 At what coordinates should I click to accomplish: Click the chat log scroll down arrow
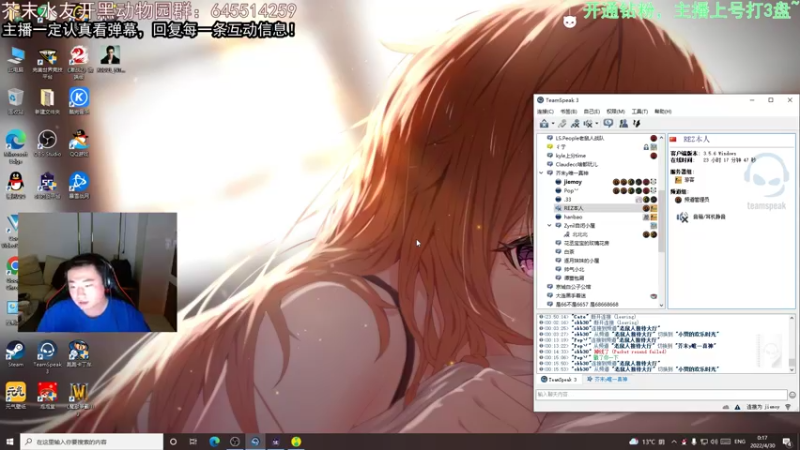pyautogui.click(x=792, y=369)
